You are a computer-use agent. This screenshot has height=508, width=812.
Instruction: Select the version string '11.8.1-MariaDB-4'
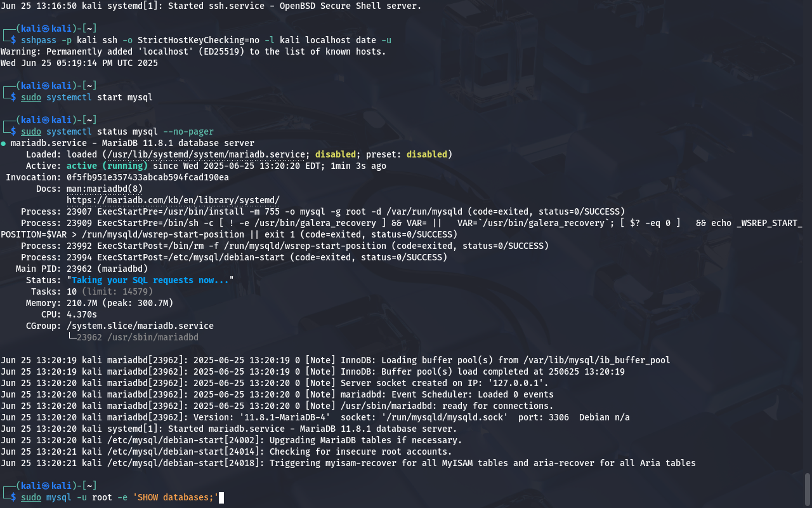pos(285,417)
